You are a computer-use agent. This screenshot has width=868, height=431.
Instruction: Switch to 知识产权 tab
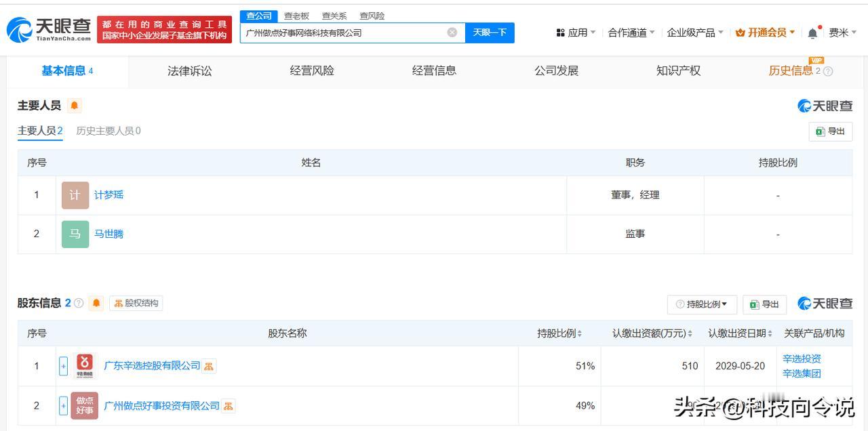(x=678, y=70)
